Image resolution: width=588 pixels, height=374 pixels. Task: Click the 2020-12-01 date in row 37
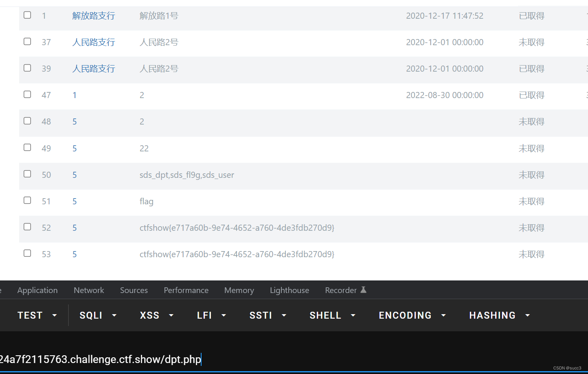pyautogui.click(x=445, y=42)
